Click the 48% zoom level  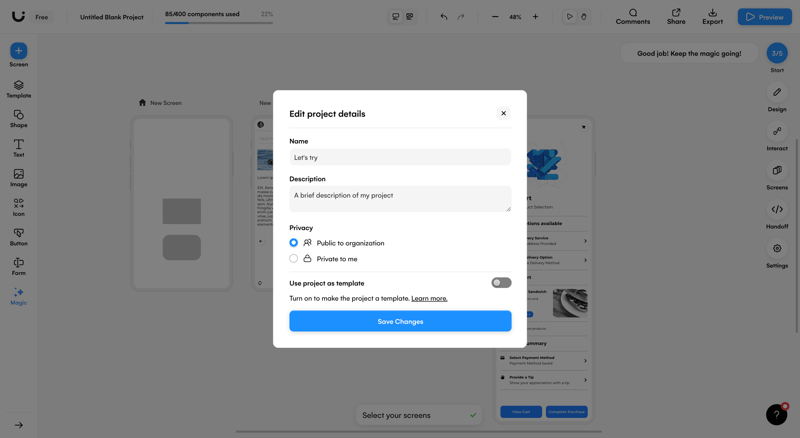pos(515,17)
